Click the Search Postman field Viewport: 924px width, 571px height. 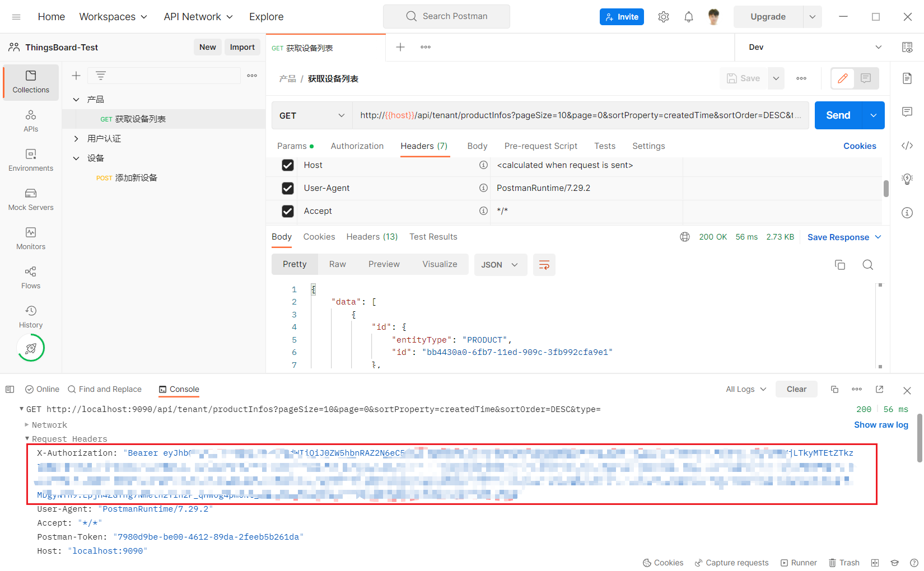446,16
